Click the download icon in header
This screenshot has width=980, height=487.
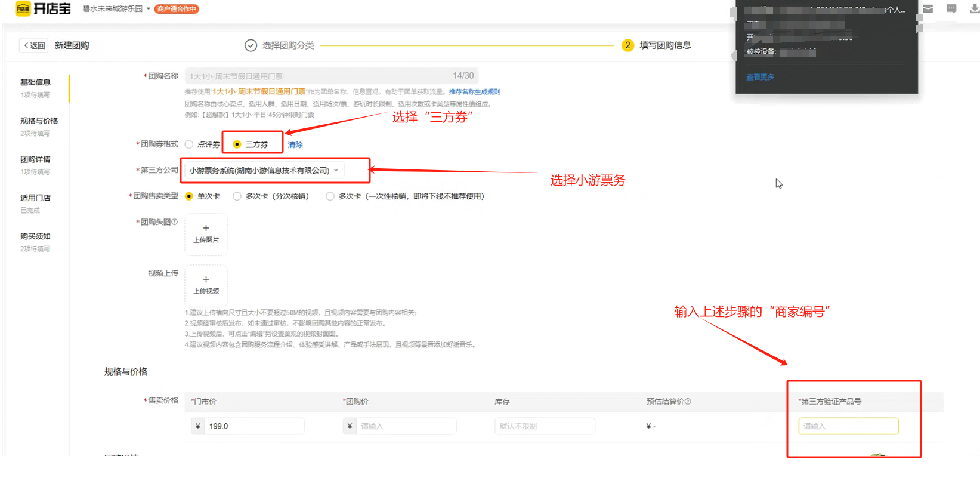click(974, 8)
